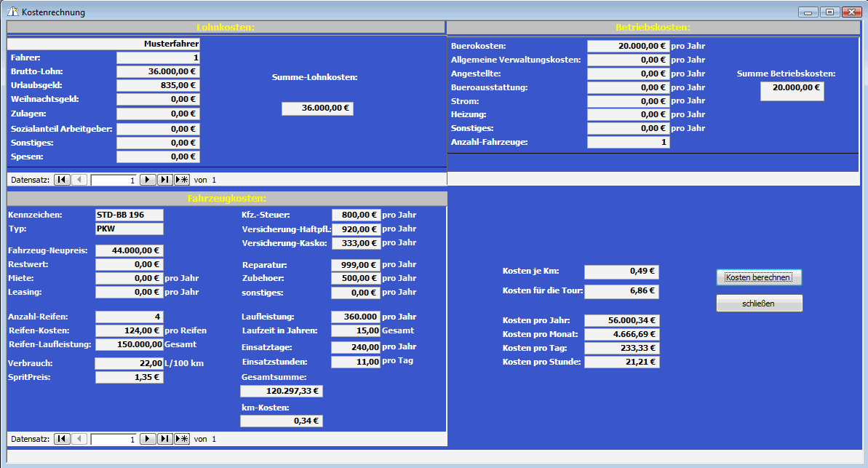Screen dimensions: 868x468
Task: Advance to next record in Fahrzeugkosten navigator
Action: click(148, 439)
